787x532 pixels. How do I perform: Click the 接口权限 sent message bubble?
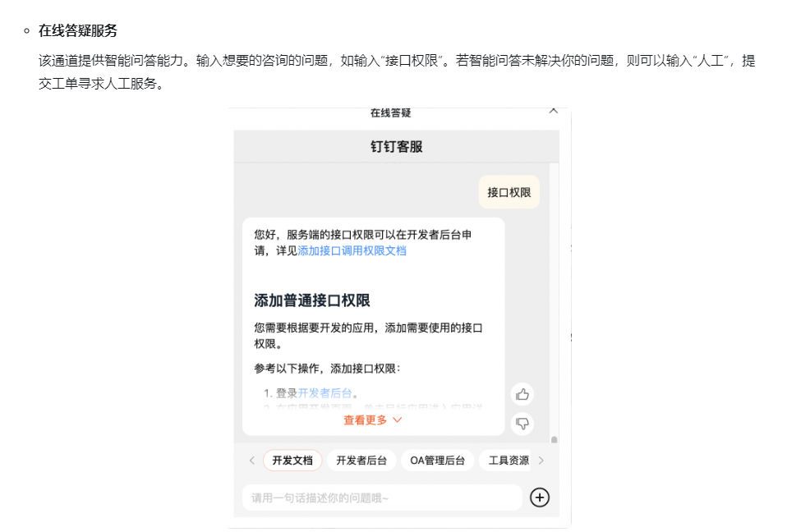point(509,192)
